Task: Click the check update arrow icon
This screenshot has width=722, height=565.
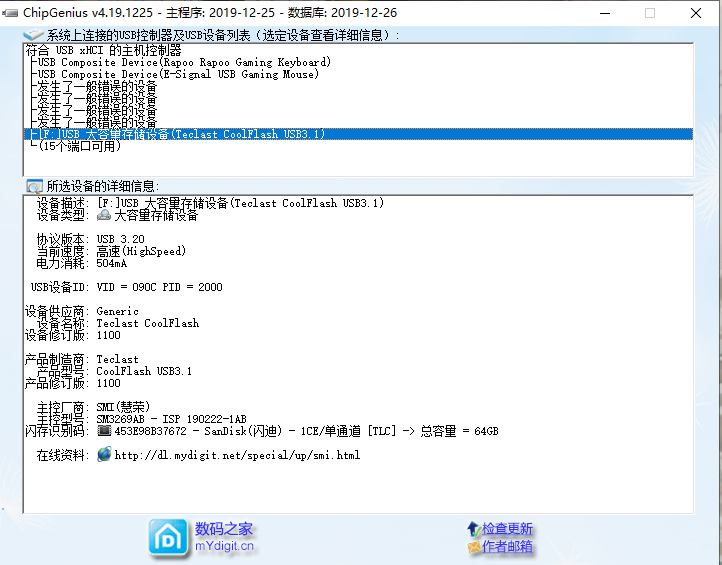Action: tap(473, 529)
